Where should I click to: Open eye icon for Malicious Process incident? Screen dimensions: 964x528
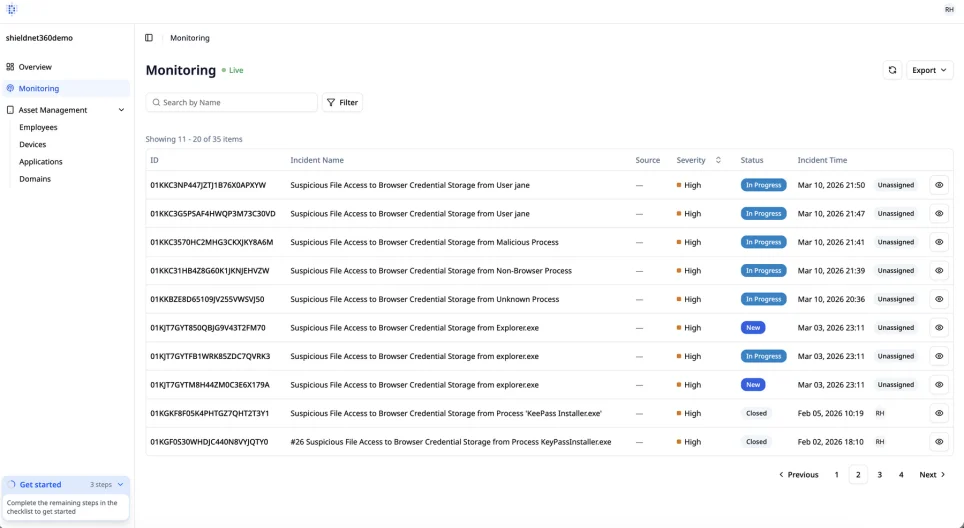click(939, 242)
